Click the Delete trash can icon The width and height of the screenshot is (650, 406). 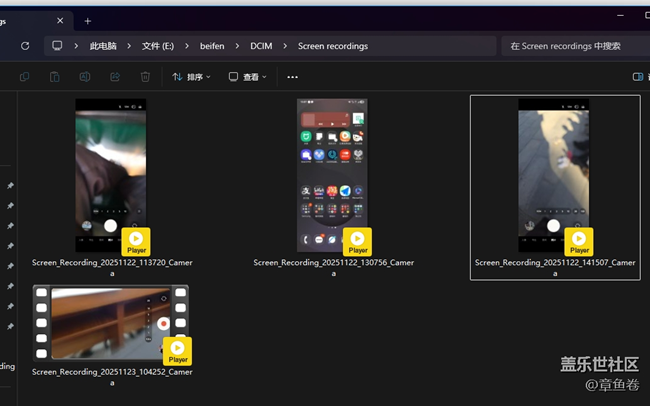[x=145, y=77]
